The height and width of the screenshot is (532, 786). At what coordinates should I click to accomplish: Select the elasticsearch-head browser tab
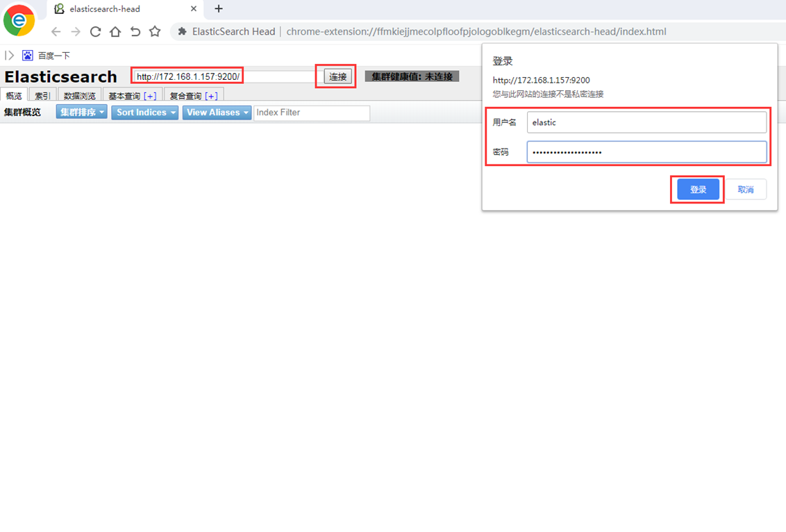tap(125, 9)
